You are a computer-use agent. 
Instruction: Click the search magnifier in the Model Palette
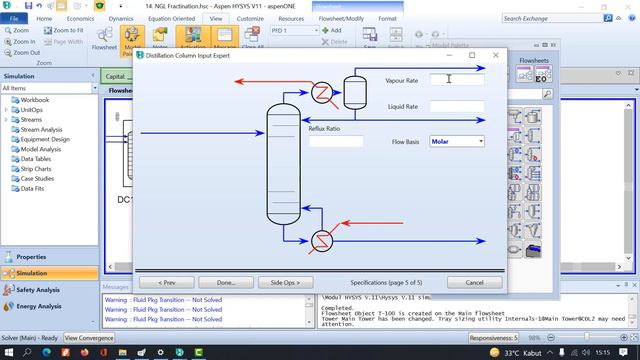(547, 94)
